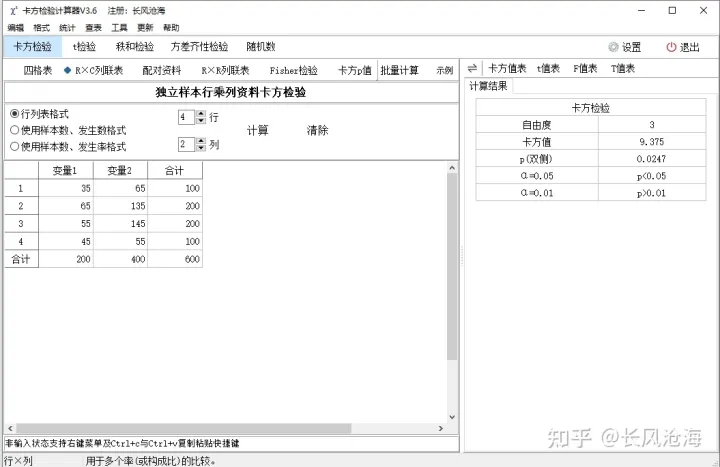Open the 卡方p值 sub-tab

click(x=354, y=70)
